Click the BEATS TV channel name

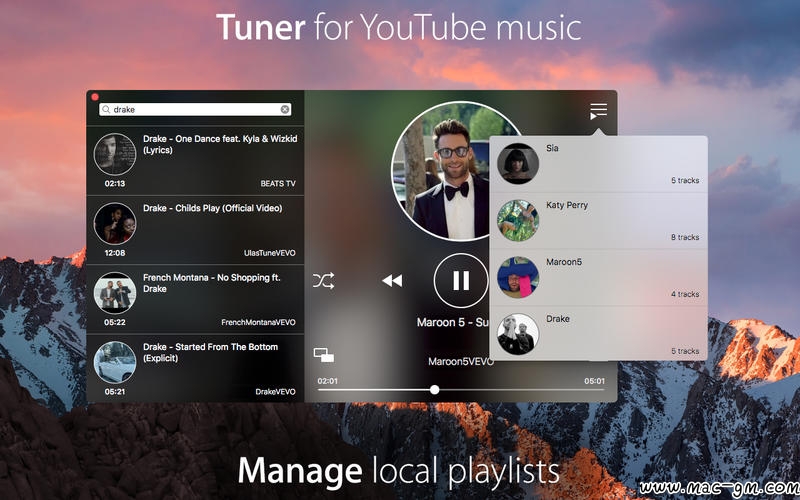278,184
